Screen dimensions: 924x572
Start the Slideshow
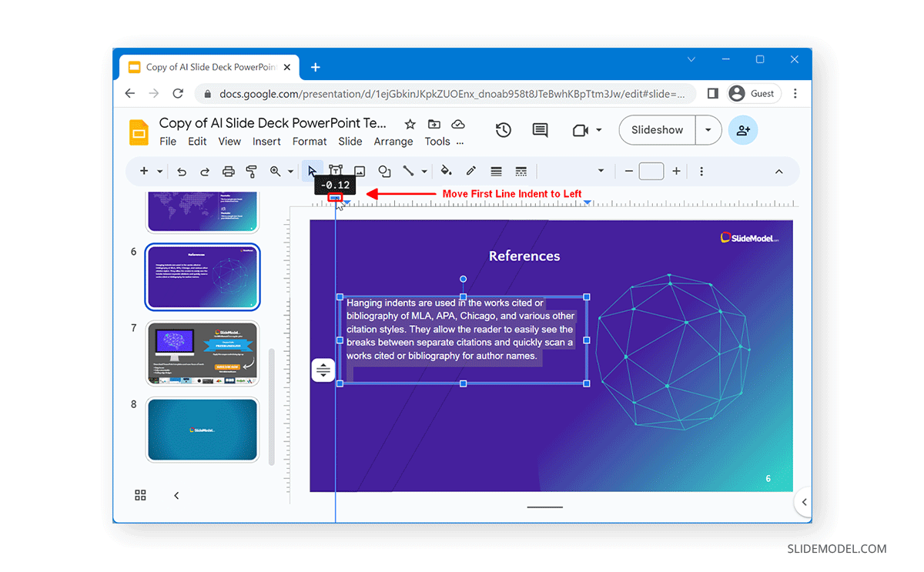[657, 130]
